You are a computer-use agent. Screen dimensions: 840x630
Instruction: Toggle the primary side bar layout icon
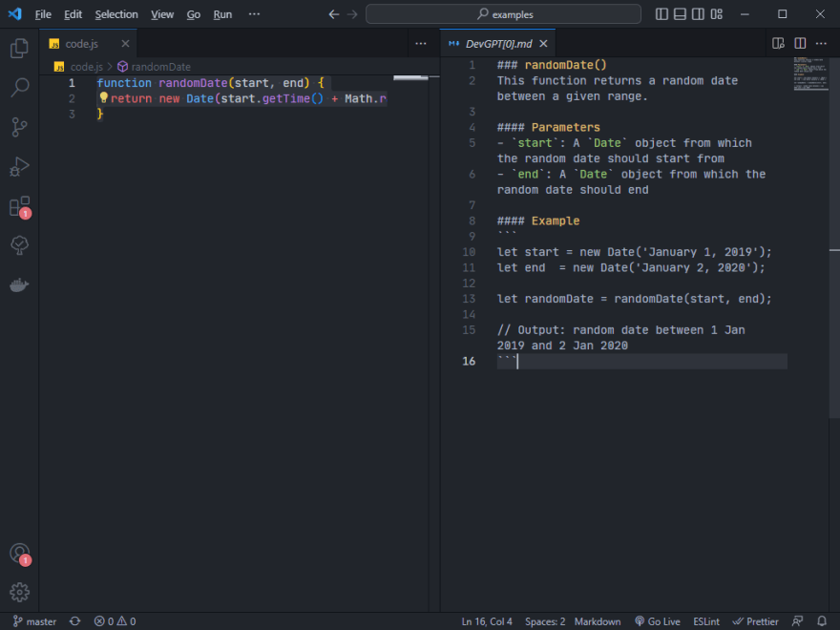[661, 14]
